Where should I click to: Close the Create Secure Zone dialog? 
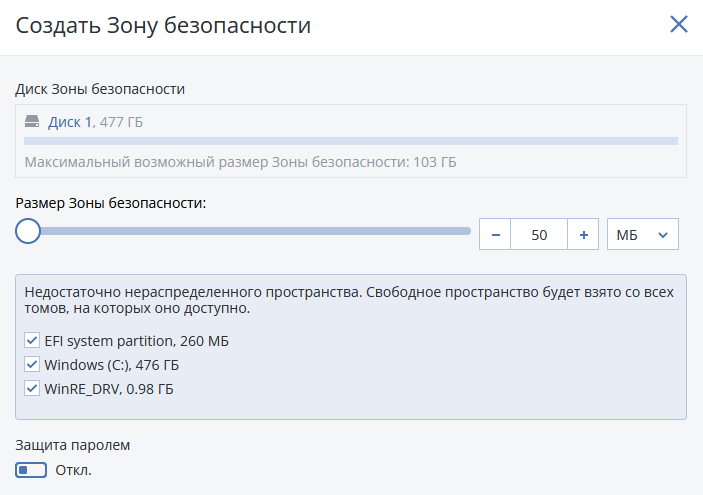click(x=679, y=25)
